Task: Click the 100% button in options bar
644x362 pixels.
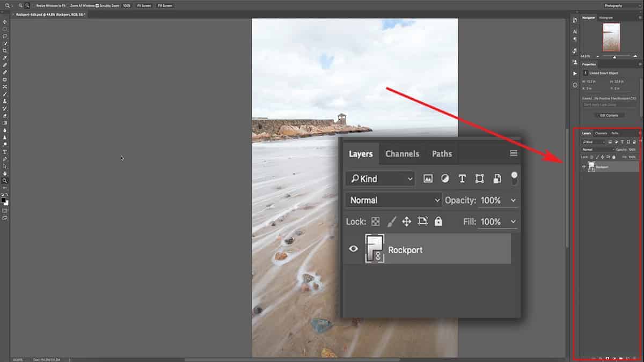Action: [x=127, y=5]
